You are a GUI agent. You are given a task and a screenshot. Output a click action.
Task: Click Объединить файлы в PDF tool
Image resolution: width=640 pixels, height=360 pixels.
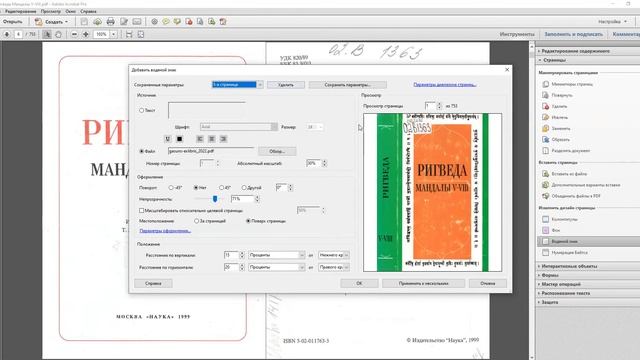[571, 196]
